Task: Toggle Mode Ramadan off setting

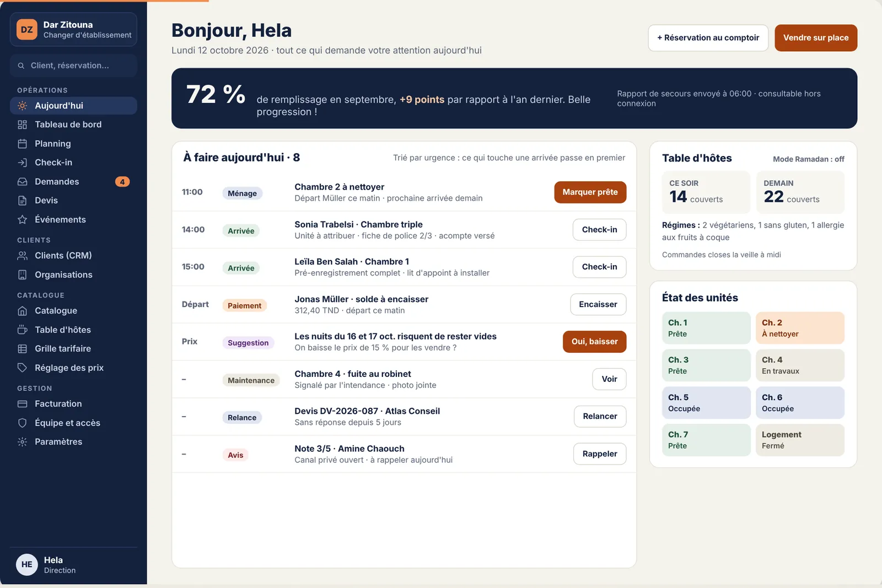Action: (808, 159)
